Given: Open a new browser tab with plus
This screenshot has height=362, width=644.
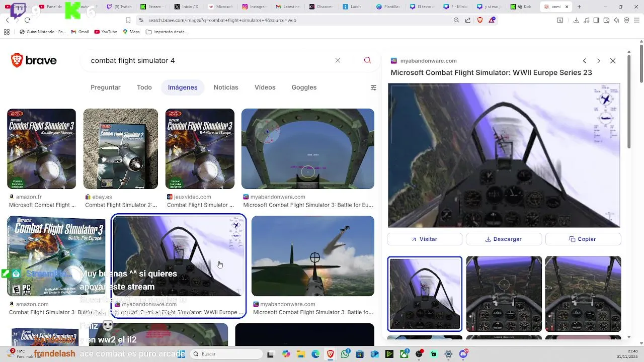Looking at the screenshot, I should (579, 7).
